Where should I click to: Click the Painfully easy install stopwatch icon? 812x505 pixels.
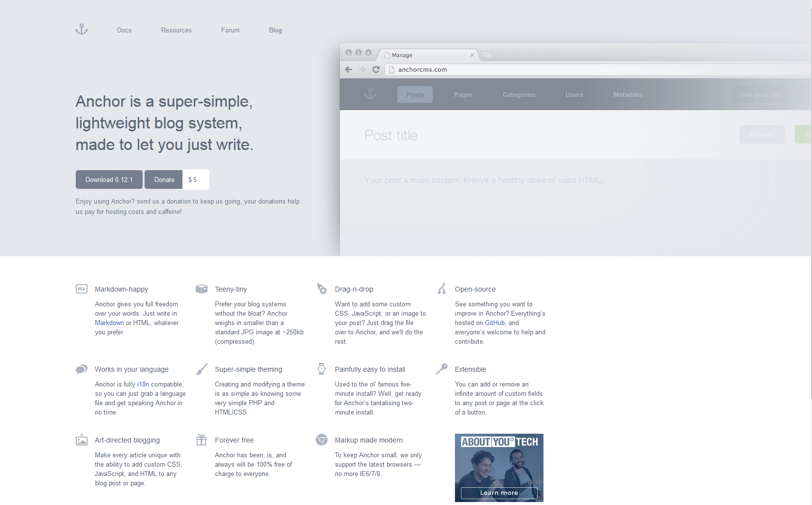322,369
